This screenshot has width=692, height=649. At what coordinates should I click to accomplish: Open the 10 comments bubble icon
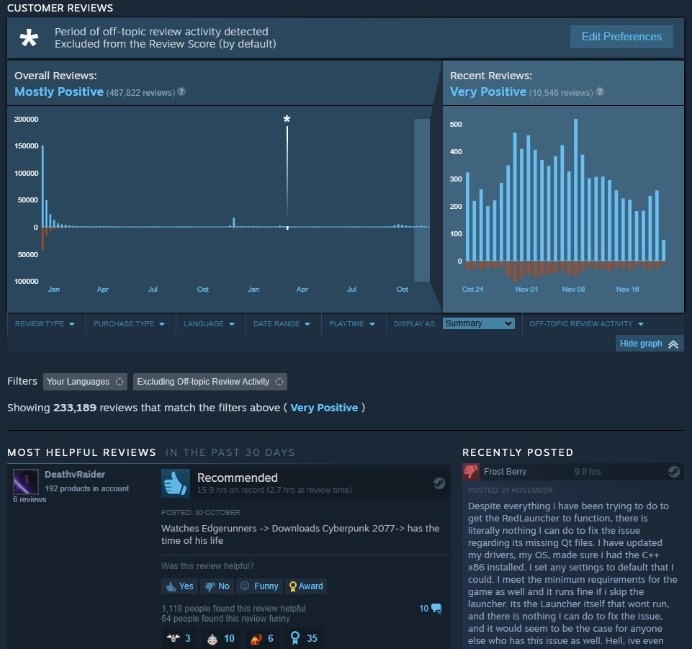[436, 608]
